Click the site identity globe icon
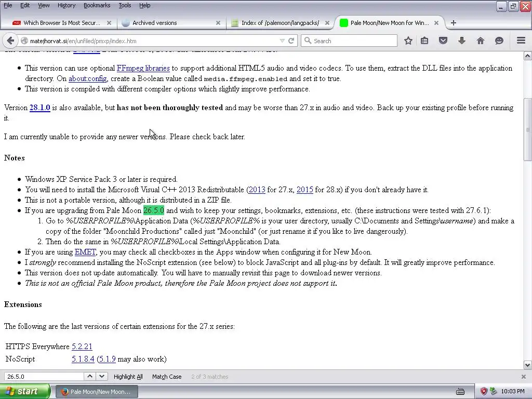Viewport: 532px width, 399px height. pos(24,41)
